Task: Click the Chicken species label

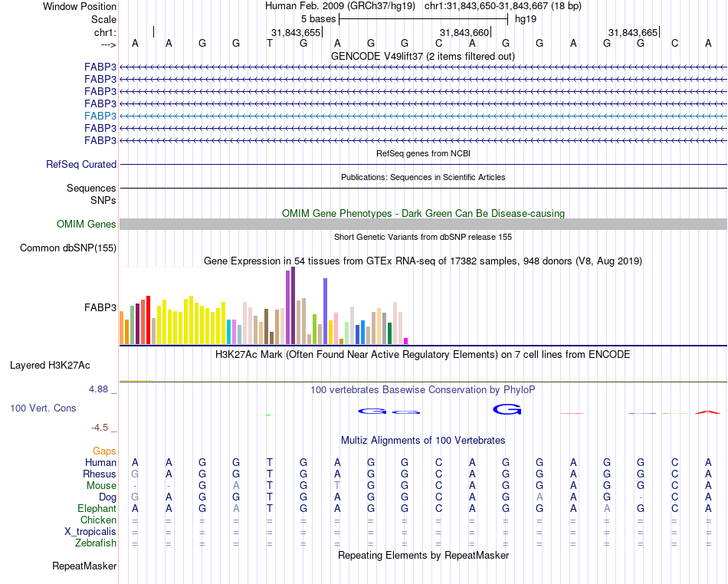Action: pyautogui.click(x=98, y=520)
